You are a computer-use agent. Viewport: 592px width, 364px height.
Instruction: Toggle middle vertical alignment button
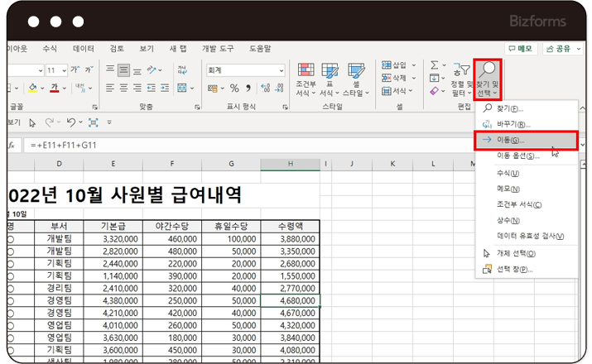[123, 70]
